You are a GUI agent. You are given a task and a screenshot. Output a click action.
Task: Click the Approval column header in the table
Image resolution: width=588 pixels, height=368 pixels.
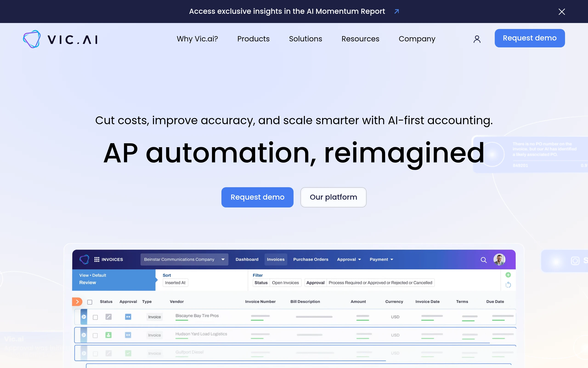tap(128, 302)
